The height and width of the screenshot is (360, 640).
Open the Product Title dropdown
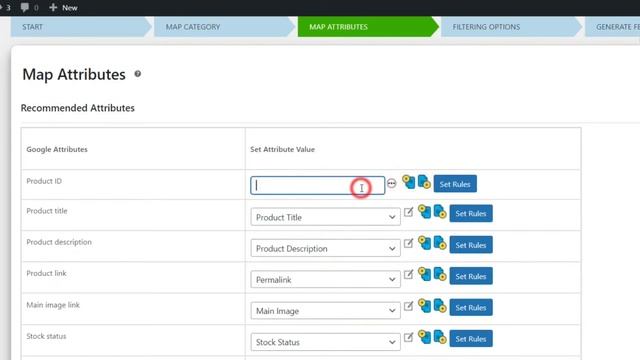[x=325, y=217]
